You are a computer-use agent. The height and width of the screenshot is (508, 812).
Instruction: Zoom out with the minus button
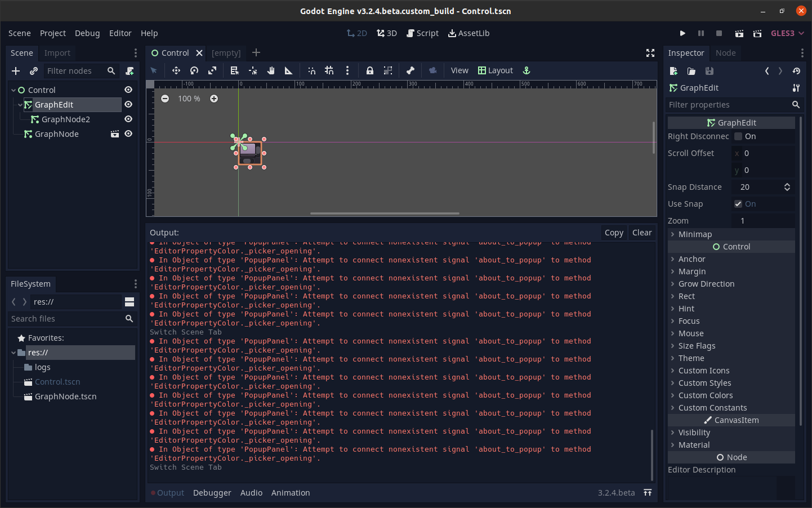[x=165, y=99]
